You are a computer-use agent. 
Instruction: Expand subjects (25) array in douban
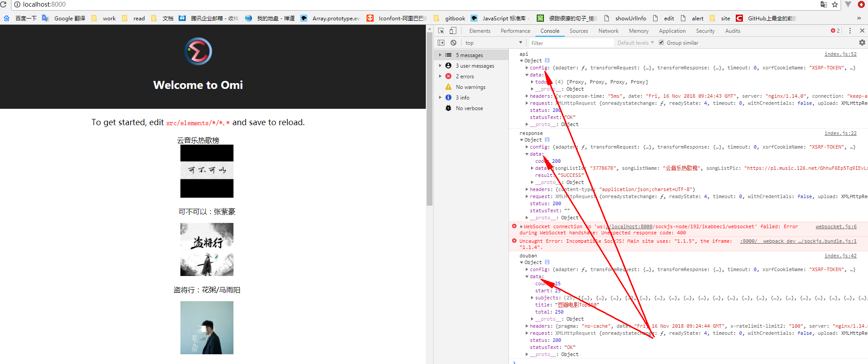532,298
